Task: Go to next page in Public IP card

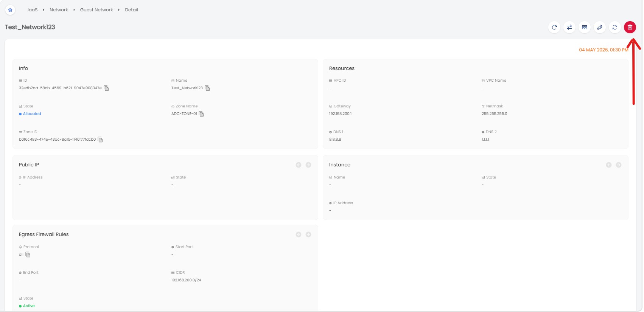Action: tap(308, 165)
